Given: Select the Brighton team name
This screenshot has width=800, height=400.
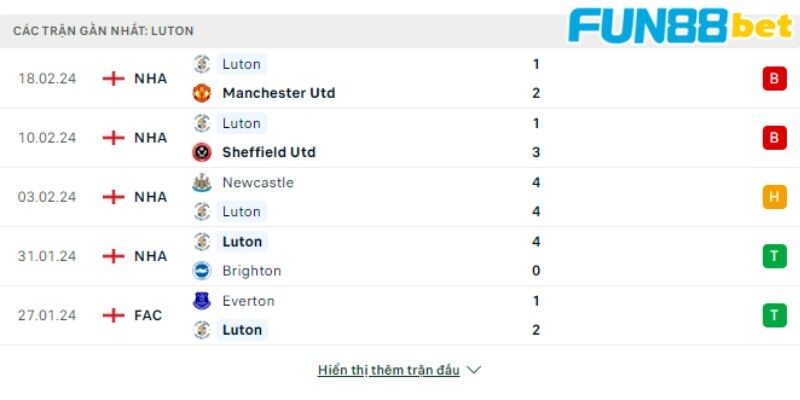Looking at the screenshot, I should [x=252, y=270].
